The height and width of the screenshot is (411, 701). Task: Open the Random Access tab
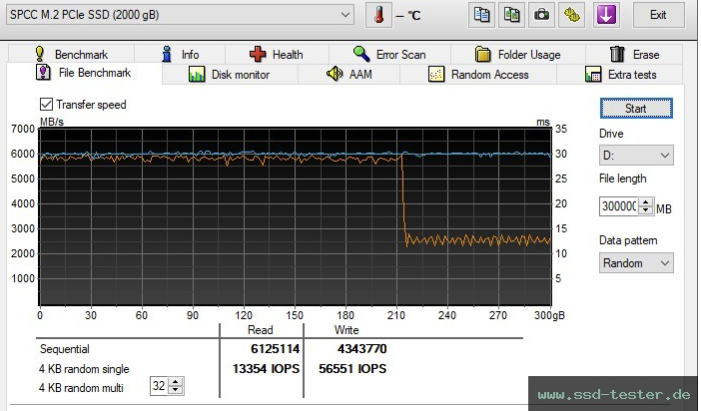coord(478,74)
